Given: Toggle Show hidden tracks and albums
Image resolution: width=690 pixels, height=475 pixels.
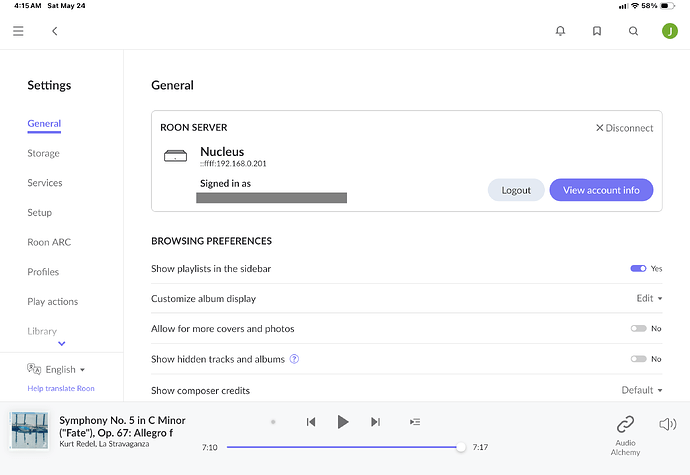Looking at the screenshot, I should pyautogui.click(x=638, y=359).
